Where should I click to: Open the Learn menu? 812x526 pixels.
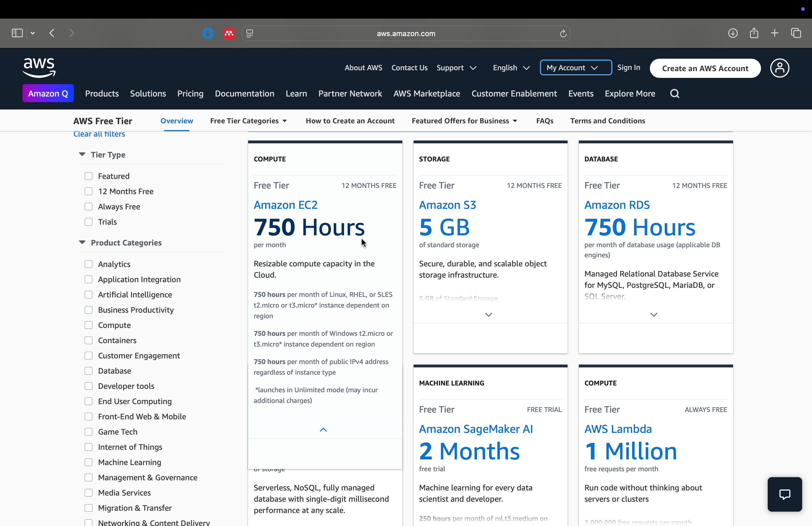pyautogui.click(x=296, y=94)
